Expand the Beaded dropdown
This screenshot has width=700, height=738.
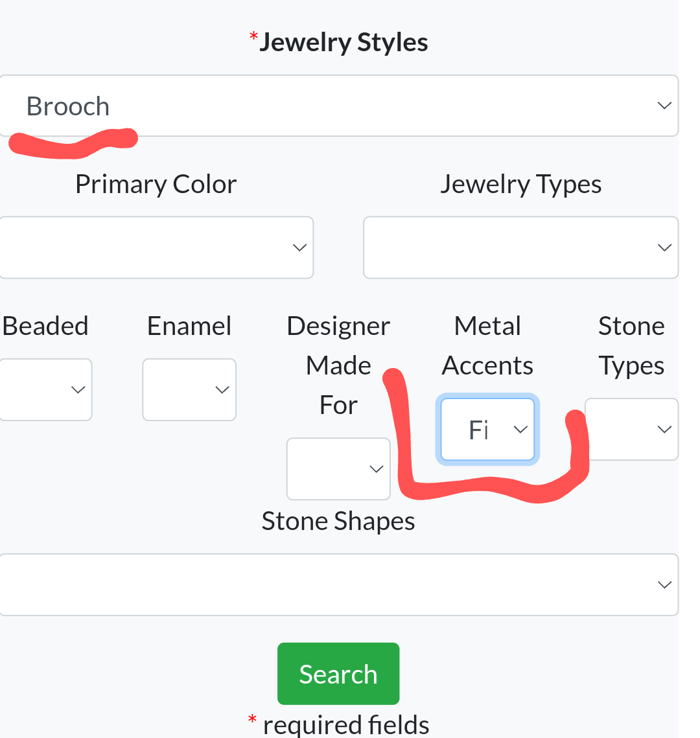[x=45, y=389]
